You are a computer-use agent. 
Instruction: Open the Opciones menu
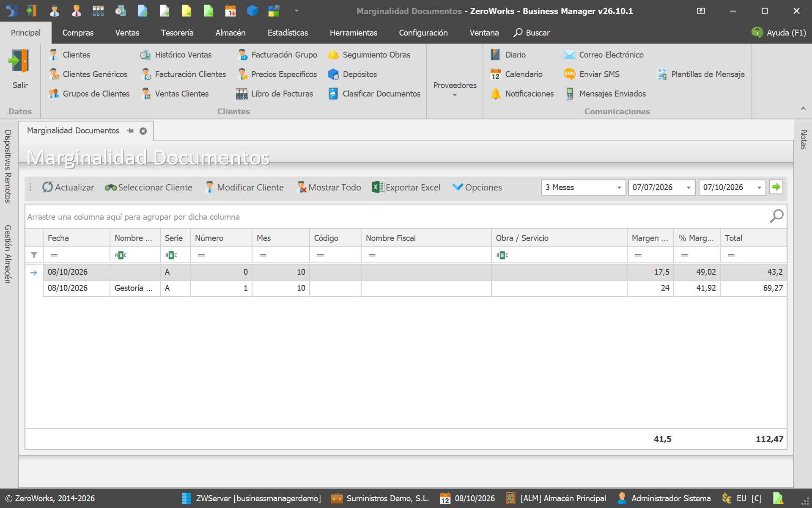[477, 187]
